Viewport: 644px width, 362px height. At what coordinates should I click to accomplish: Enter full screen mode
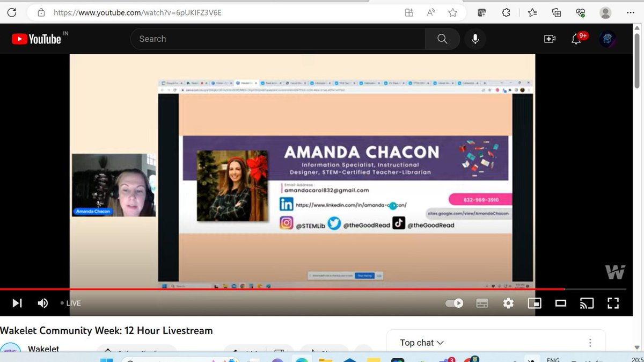point(613,303)
